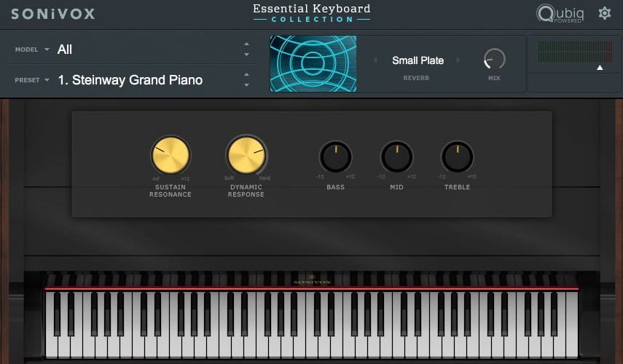This screenshot has width=623, height=364.
Task: Click the MODEL label
Action: [27, 50]
